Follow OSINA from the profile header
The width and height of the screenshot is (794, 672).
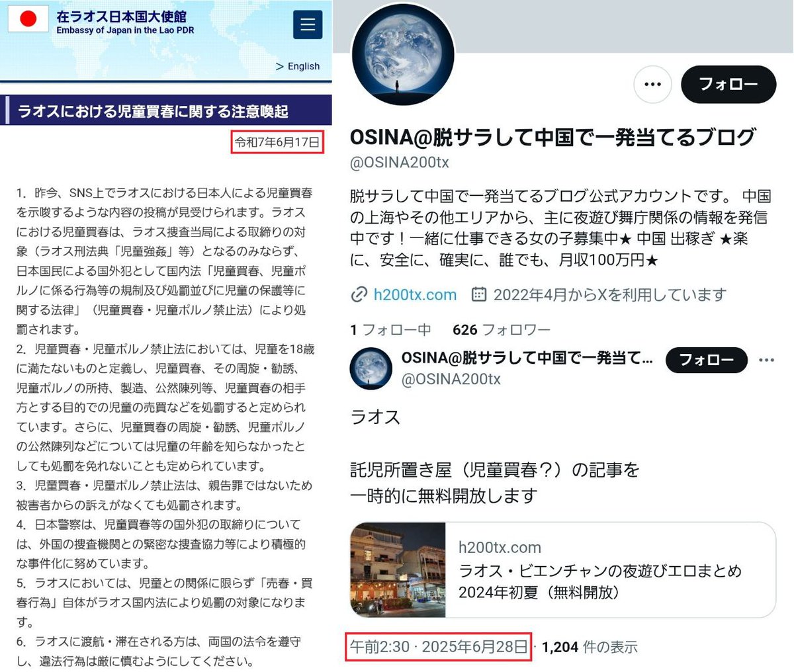point(728,85)
